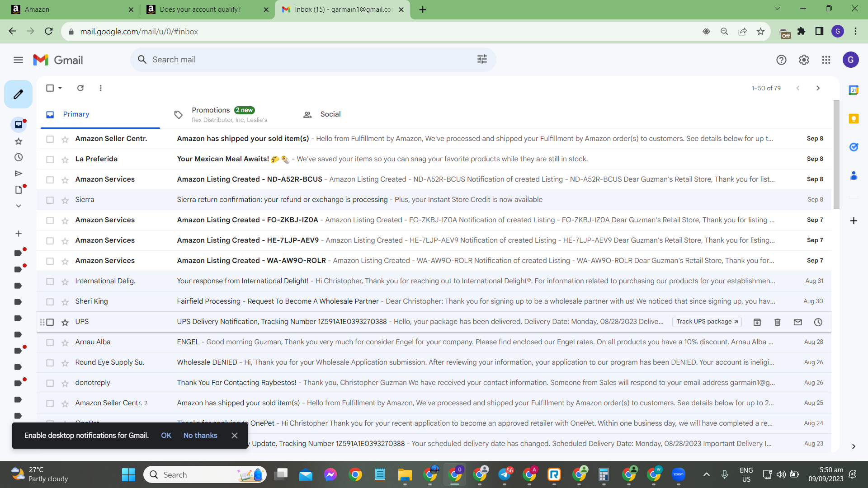Open the select dropdown arrow beside checkbox

tap(60, 88)
